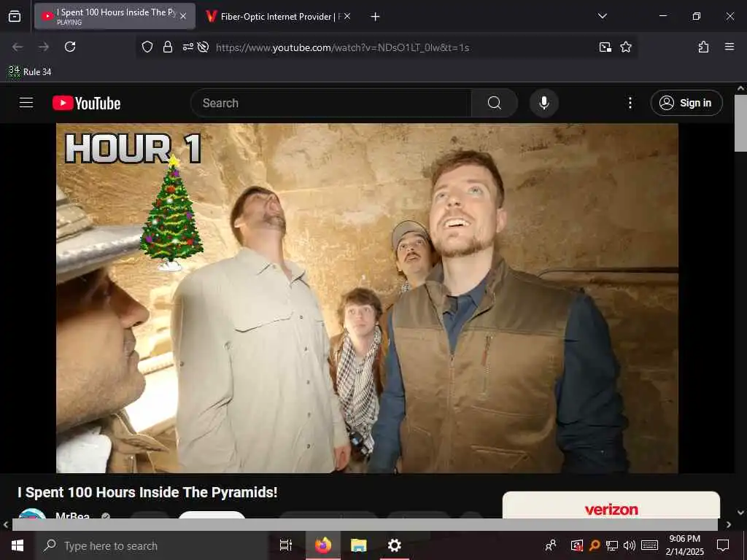Image resolution: width=747 pixels, height=560 pixels.
Task: Click the horizontal scrollbar right arrow
Action: click(x=729, y=525)
